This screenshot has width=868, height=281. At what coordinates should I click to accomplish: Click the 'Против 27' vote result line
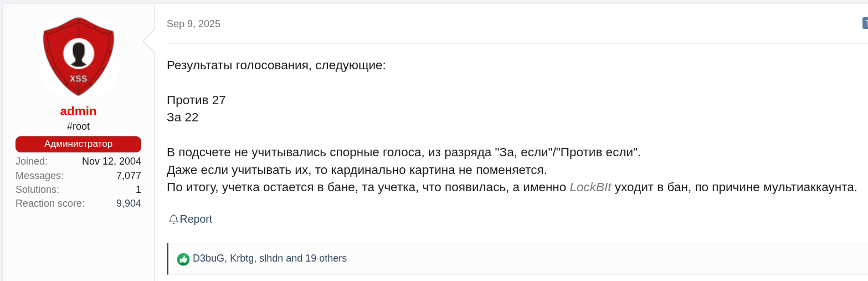tap(196, 100)
